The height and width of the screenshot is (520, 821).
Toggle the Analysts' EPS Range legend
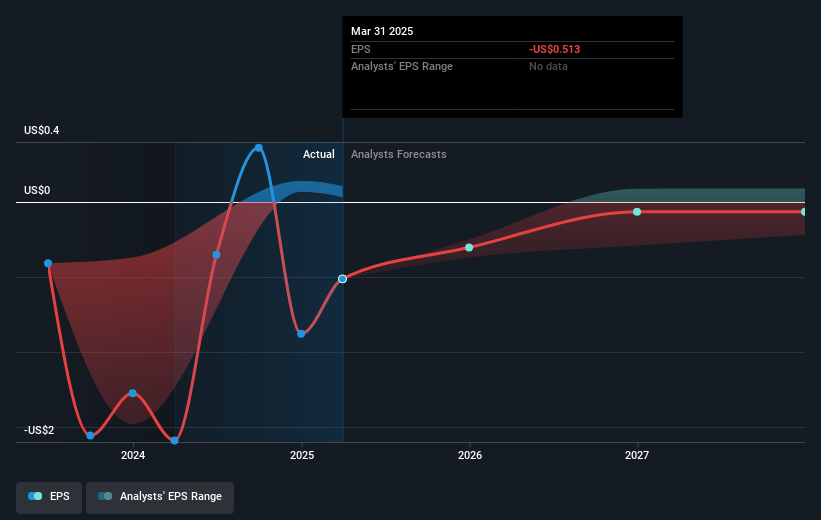pyautogui.click(x=160, y=496)
